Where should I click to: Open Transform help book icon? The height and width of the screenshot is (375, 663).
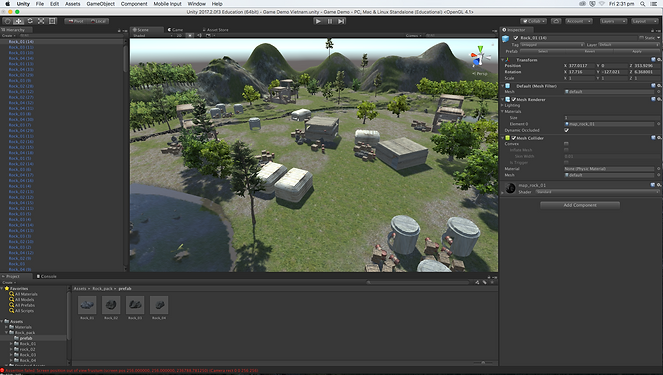[653, 60]
